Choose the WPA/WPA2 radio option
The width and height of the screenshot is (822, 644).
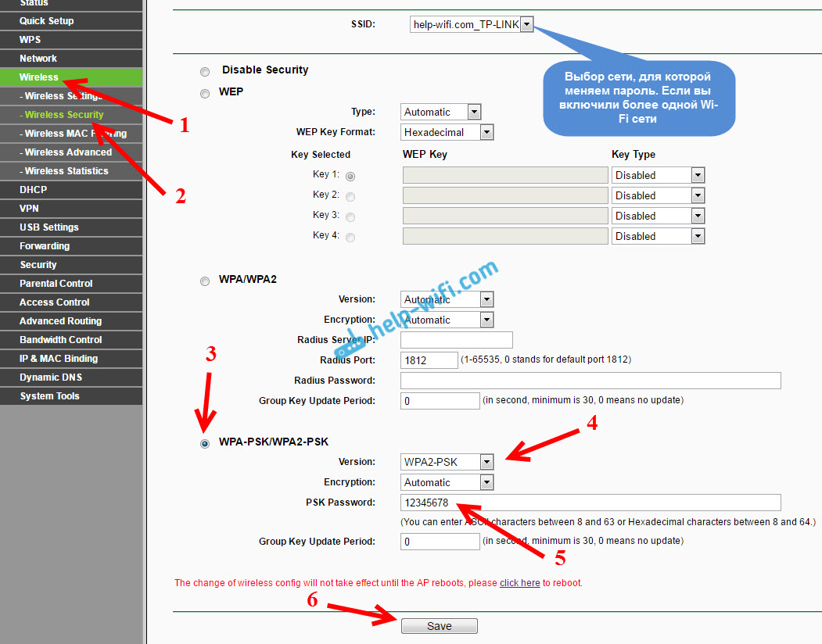205,281
